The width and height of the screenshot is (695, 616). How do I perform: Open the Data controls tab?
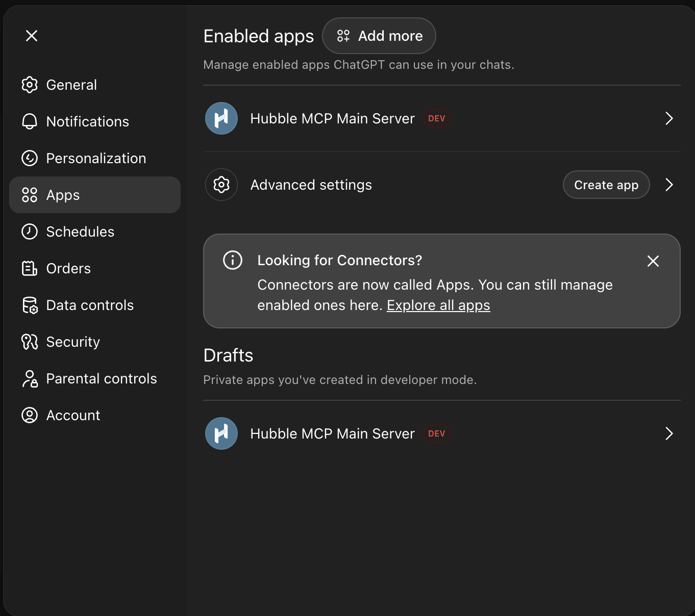tap(95, 305)
